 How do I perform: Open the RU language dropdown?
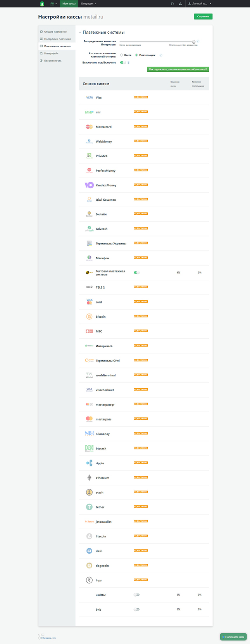pos(53,3)
